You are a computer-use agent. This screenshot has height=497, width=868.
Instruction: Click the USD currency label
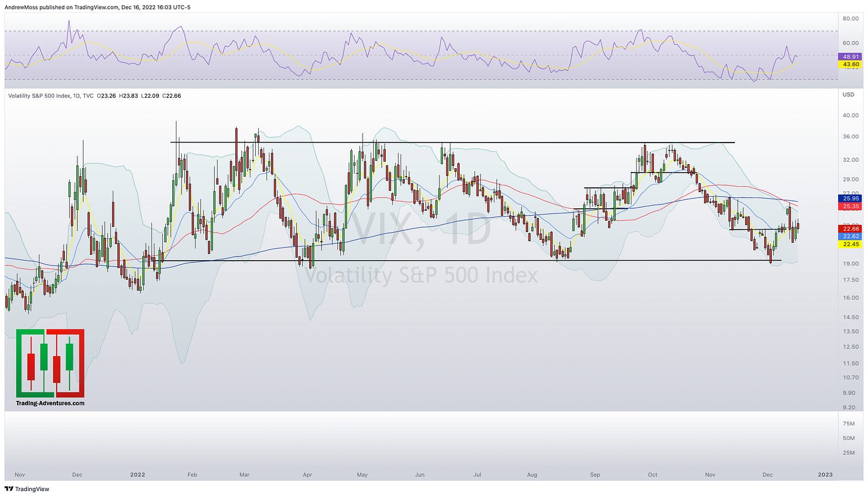848,94
